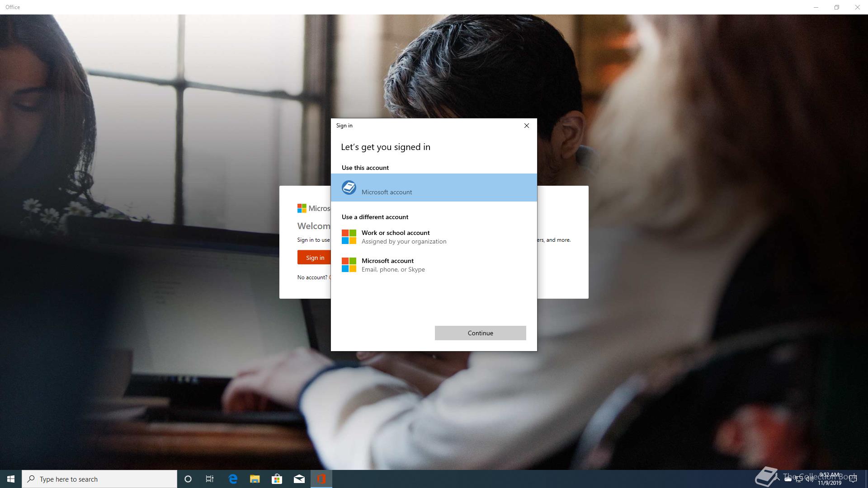Click the Office icon in the taskbar

pyautogui.click(x=321, y=479)
